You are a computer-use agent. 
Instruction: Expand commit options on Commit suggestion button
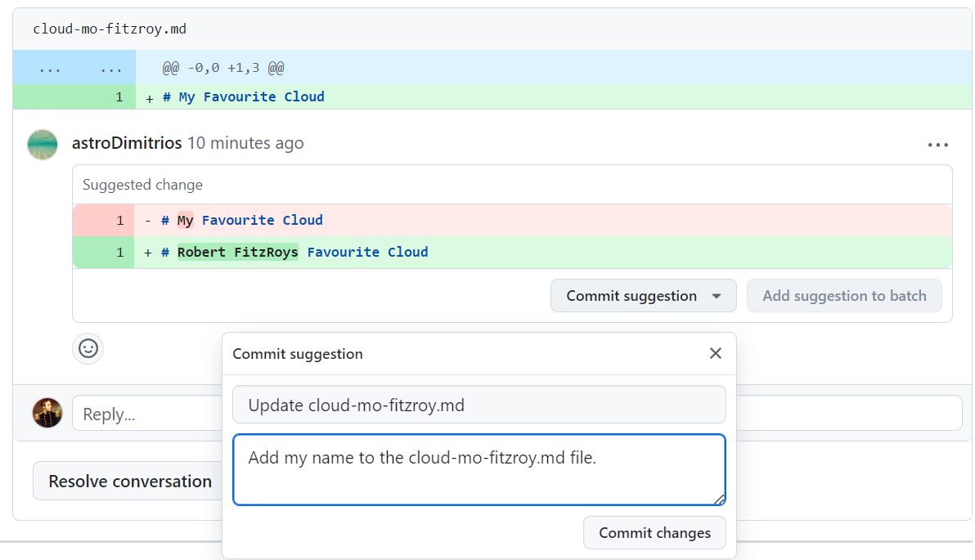(x=717, y=295)
